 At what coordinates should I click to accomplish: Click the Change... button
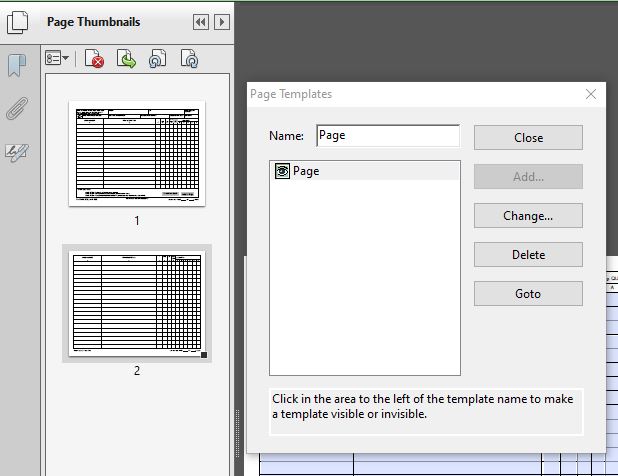(x=528, y=216)
